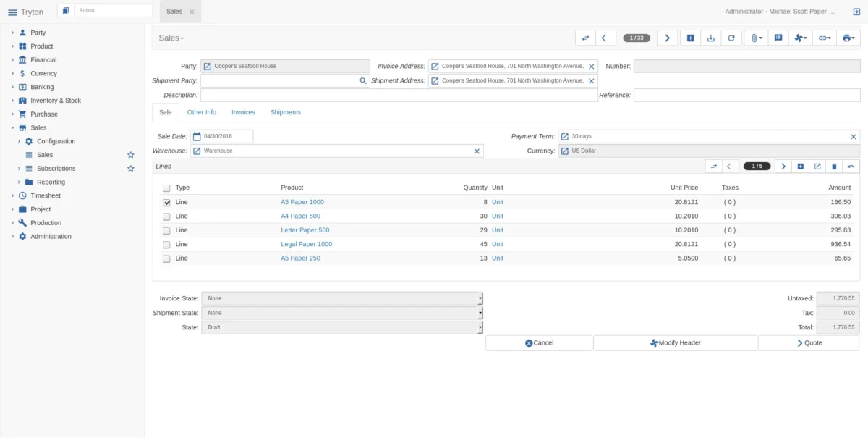Open the State dropdown showing Draft
The width and height of the screenshot is (868, 446).
point(341,327)
